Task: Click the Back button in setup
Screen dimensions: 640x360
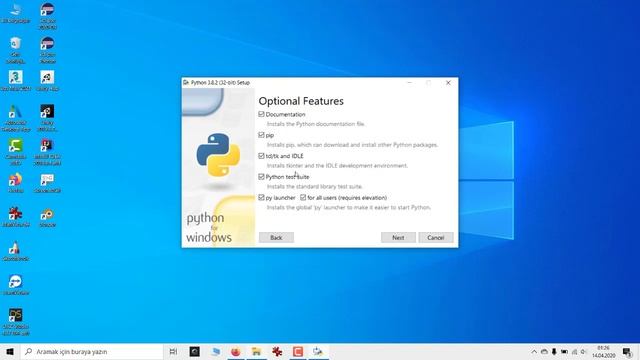Action: coord(276,238)
